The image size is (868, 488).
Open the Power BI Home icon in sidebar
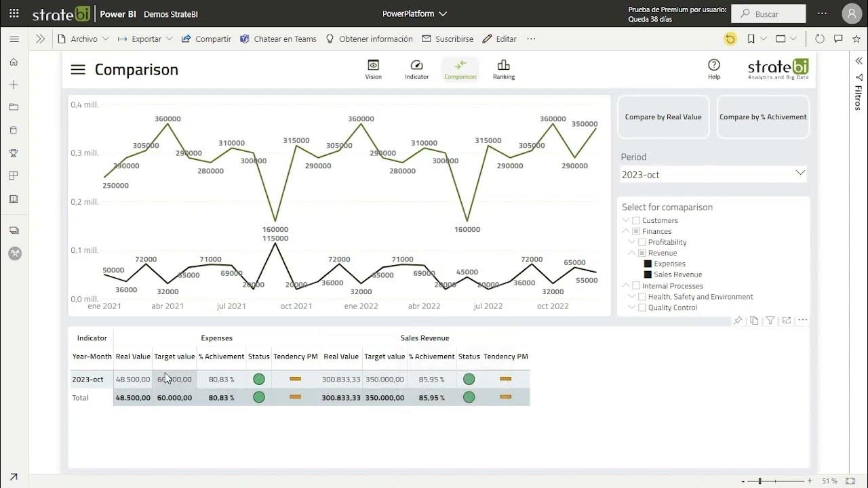pos(14,62)
